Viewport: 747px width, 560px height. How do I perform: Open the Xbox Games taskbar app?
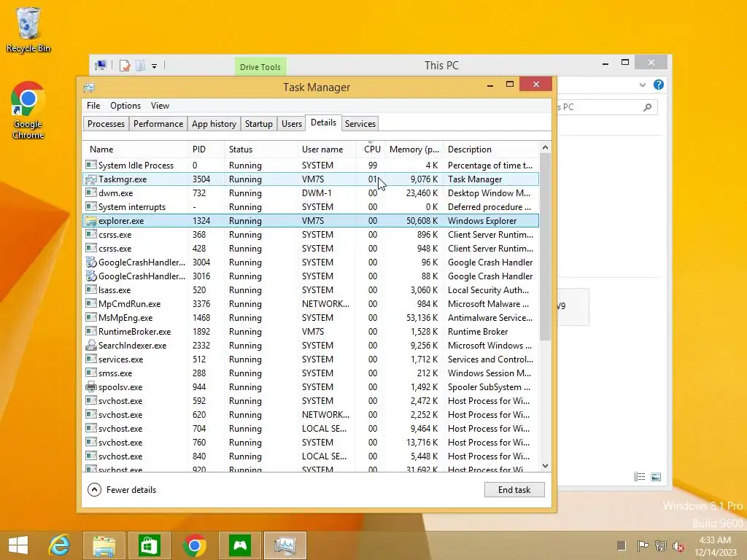[239, 545]
